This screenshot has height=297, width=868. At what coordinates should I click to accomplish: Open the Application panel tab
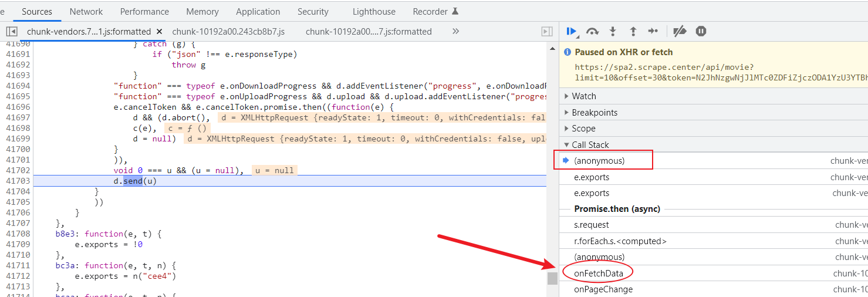[258, 12]
